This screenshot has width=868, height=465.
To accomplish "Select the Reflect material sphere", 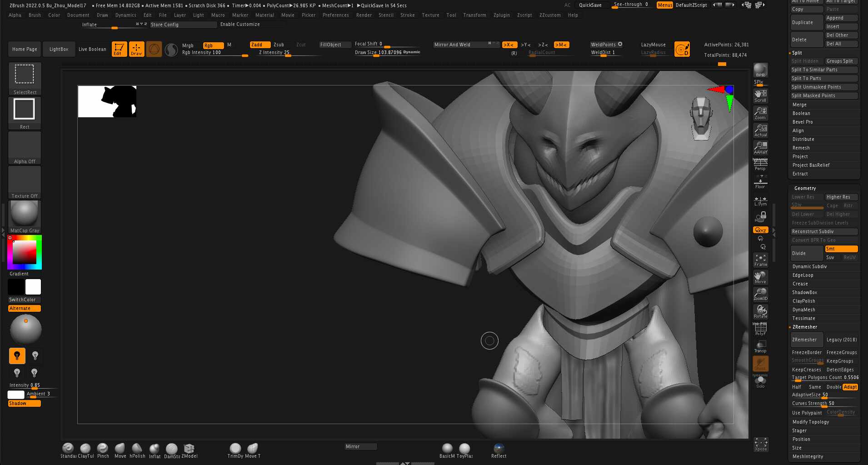I will coord(499,450).
